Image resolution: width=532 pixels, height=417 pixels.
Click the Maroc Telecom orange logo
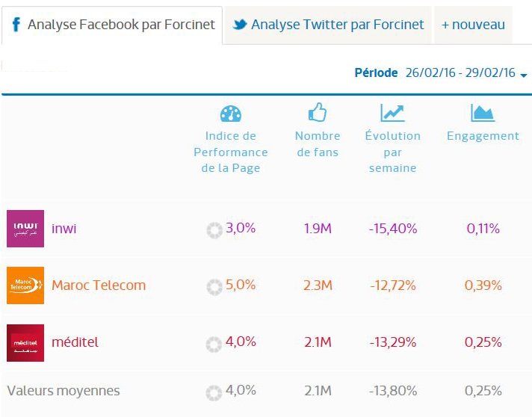point(25,285)
